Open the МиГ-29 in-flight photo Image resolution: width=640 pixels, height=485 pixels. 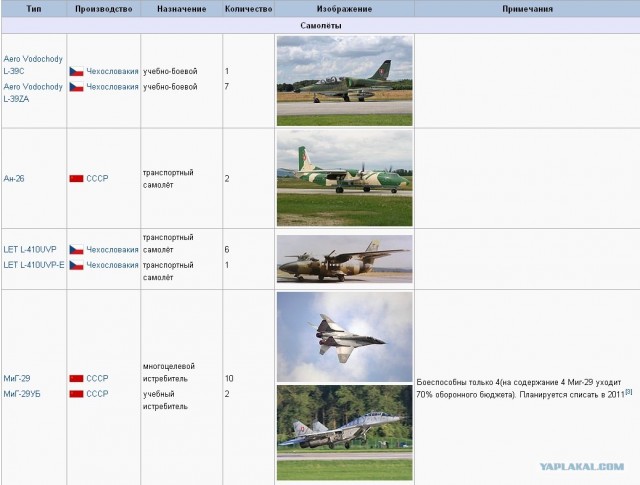tap(344, 337)
